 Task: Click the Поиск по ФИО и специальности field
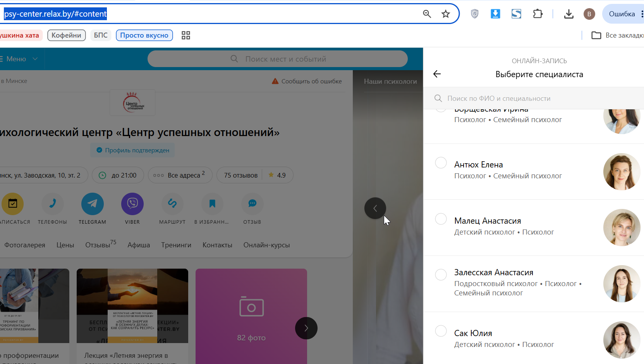click(534, 98)
